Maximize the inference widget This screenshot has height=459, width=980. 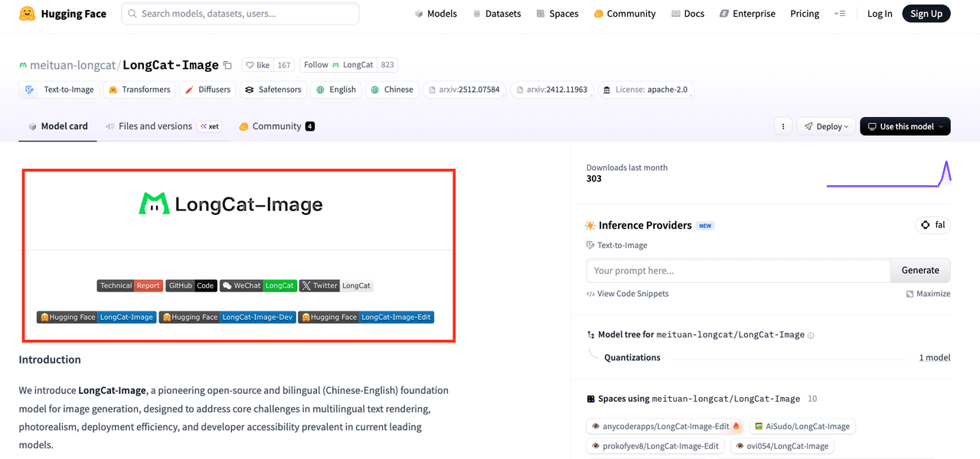pos(928,294)
